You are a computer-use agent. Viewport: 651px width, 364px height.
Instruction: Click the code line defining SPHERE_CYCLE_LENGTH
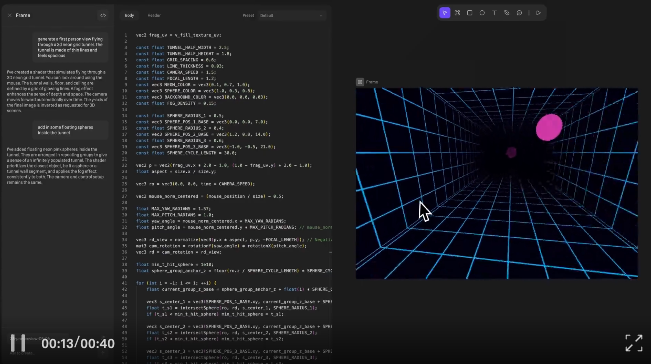pyautogui.click(x=186, y=153)
